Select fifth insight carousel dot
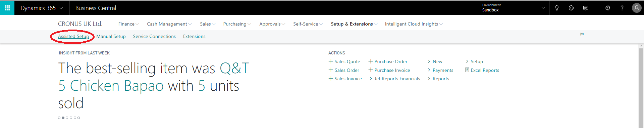 [75, 118]
